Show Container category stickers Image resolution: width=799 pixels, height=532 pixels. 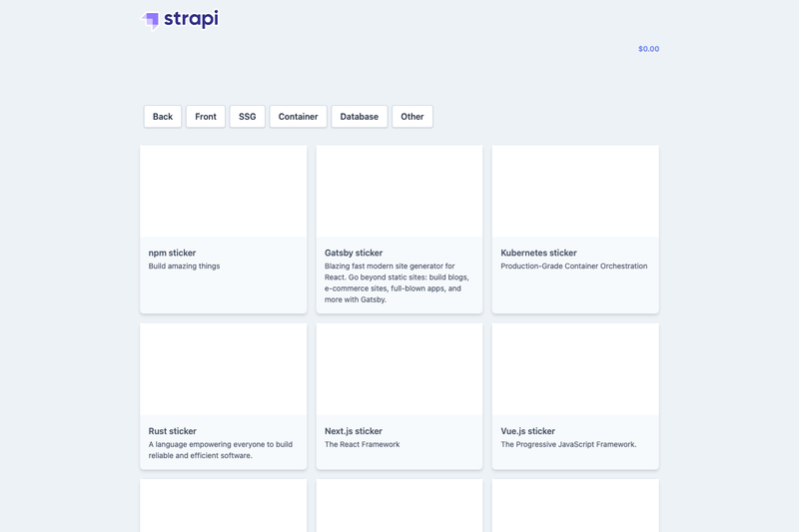tap(298, 117)
